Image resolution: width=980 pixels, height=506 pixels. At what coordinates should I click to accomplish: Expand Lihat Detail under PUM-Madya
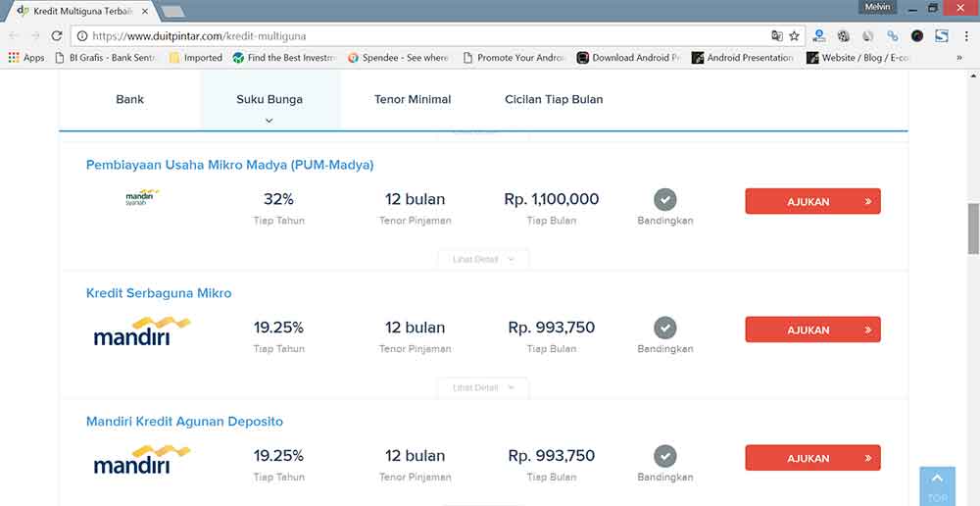[483, 260]
